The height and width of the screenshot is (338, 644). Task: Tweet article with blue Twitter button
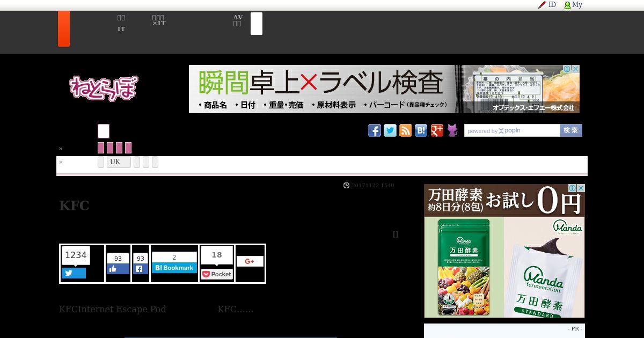[74, 273]
